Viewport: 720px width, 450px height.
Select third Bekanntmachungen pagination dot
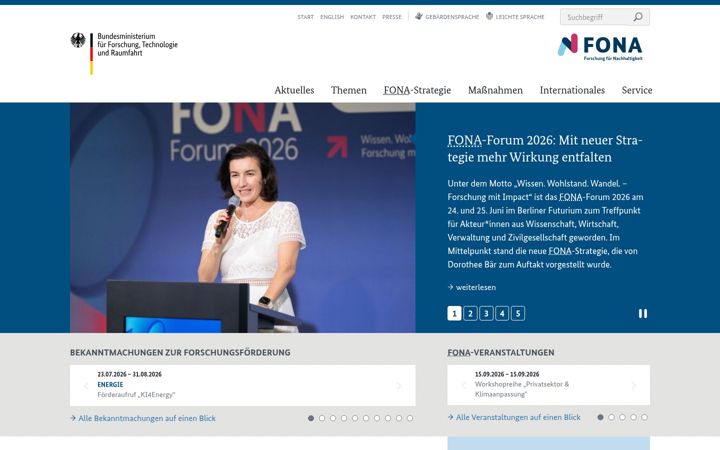333,418
